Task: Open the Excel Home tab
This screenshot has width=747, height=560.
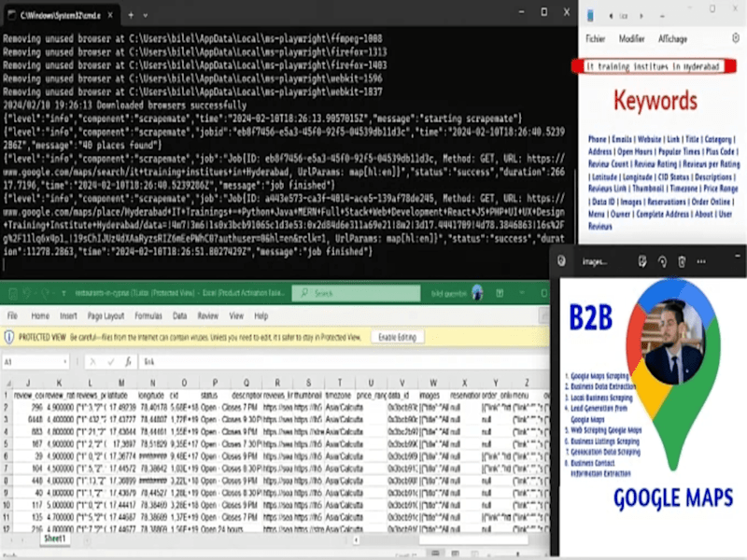Action: [x=40, y=315]
